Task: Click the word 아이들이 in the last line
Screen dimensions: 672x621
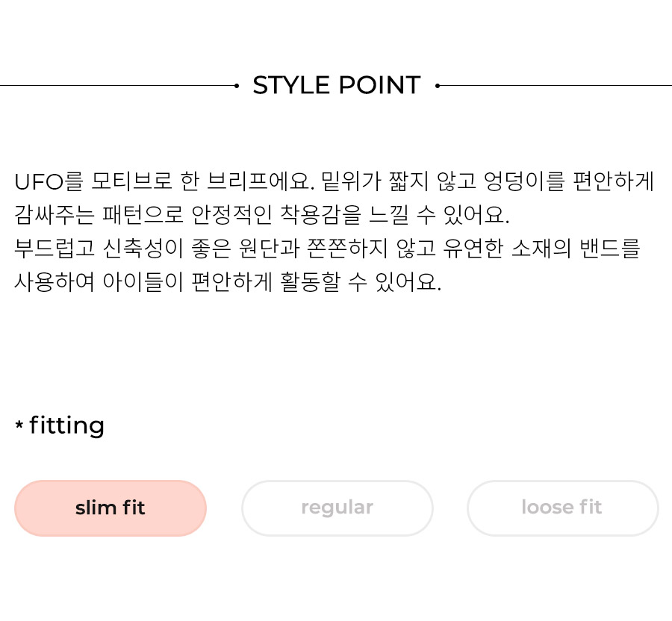Action: coord(143,282)
